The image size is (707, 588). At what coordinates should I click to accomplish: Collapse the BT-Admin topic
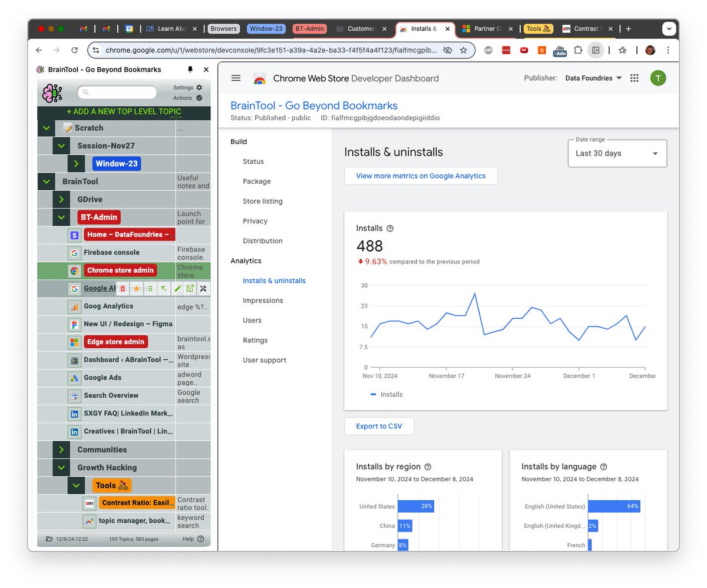pos(61,217)
